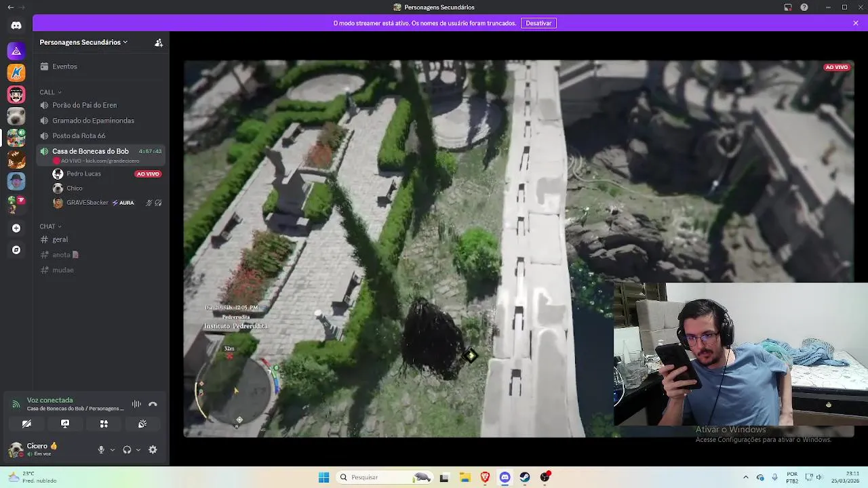Collapse the CALL channel category

(50, 92)
